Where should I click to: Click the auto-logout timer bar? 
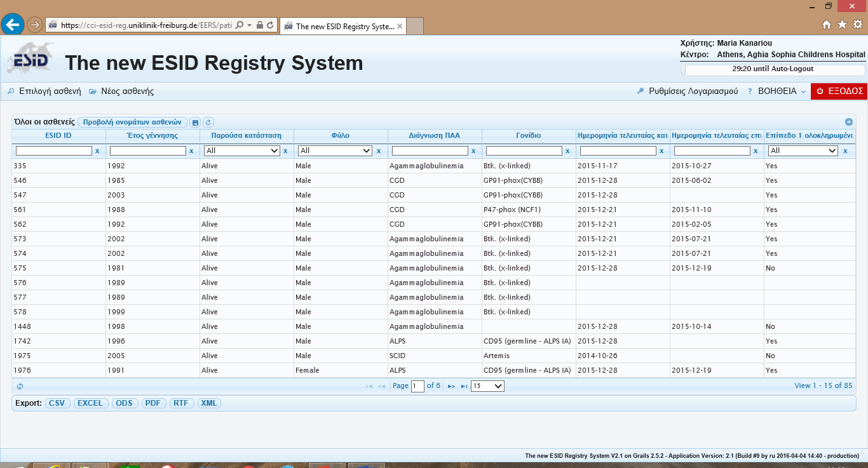773,69
